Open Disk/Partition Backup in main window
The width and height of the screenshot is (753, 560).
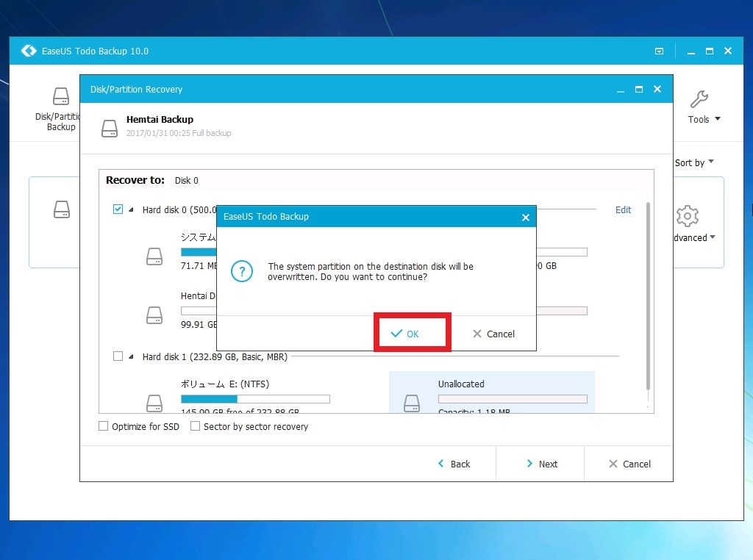pos(60,109)
